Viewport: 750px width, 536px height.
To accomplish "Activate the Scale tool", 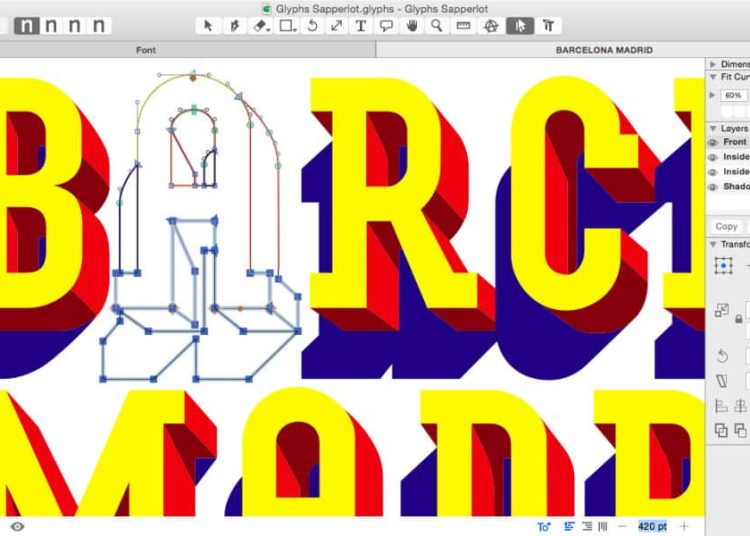I will pos(337,26).
